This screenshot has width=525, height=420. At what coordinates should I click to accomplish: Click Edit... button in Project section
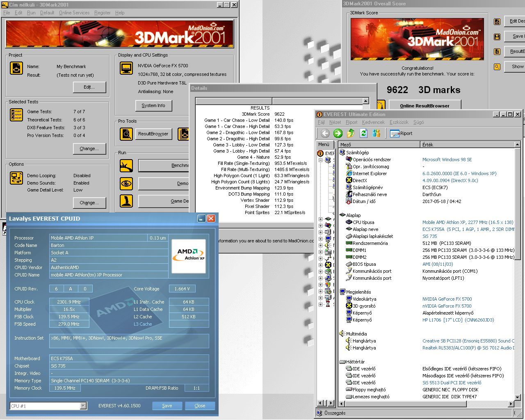89,87
